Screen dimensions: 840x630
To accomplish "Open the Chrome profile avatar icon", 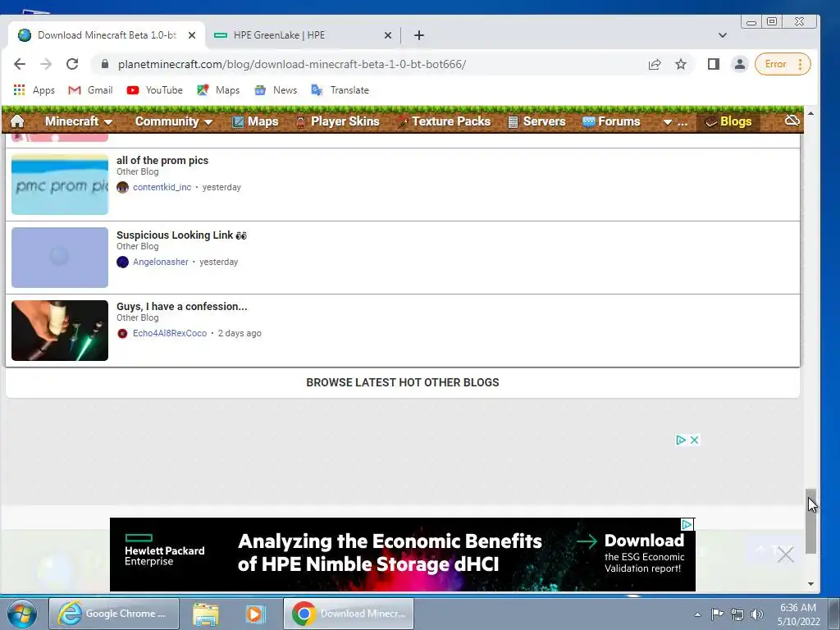I will click(739, 64).
